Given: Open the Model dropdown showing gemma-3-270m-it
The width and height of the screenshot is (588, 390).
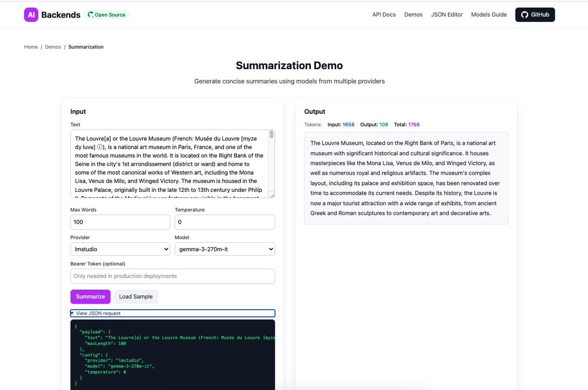Looking at the screenshot, I should point(225,249).
